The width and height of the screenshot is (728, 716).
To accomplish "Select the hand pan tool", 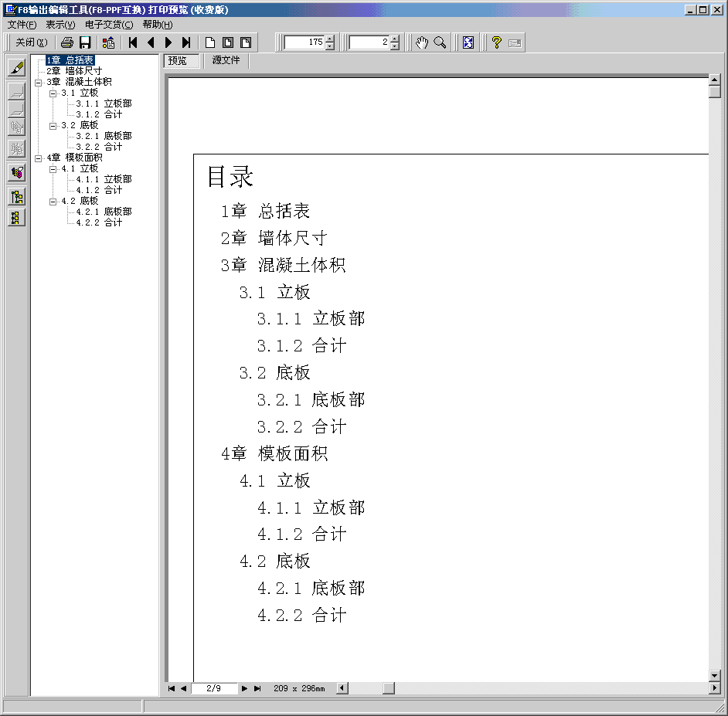I will click(x=421, y=42).
